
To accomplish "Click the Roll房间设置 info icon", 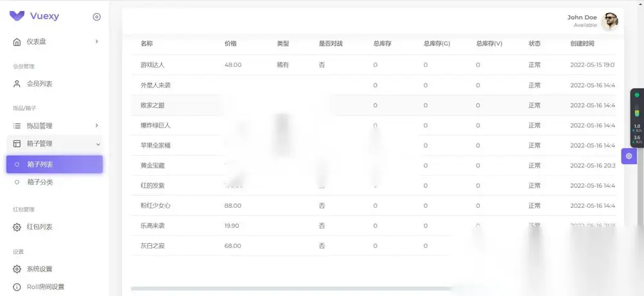I will pos(17,287).
